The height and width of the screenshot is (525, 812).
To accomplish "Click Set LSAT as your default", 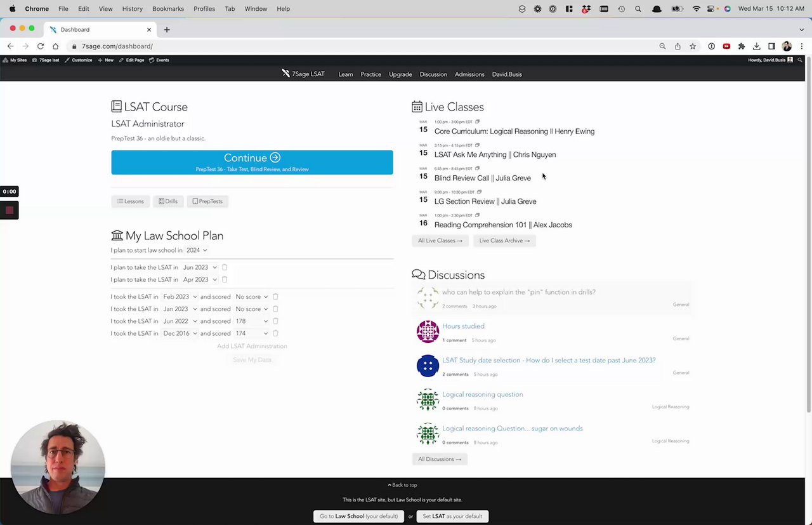I will click(x=452, y=516).
